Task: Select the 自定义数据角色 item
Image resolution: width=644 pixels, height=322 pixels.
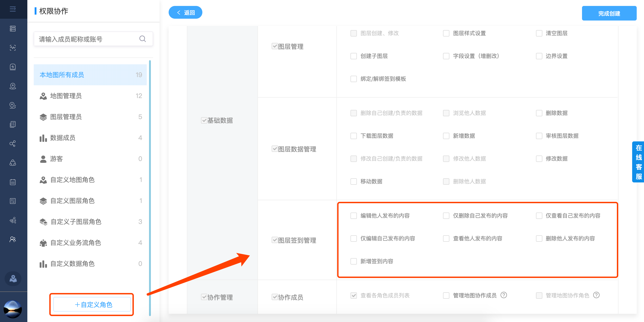Action: pos(90,264)
